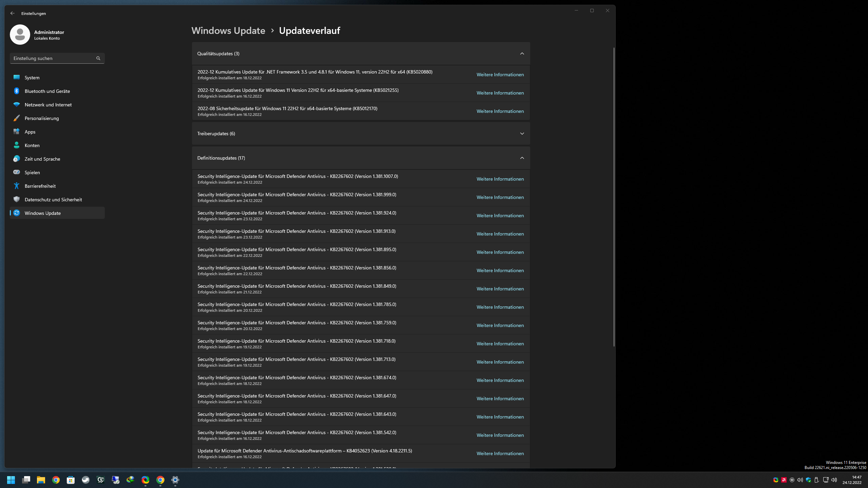Open Spielen settings
868x488 pixels.
point(32,172)
